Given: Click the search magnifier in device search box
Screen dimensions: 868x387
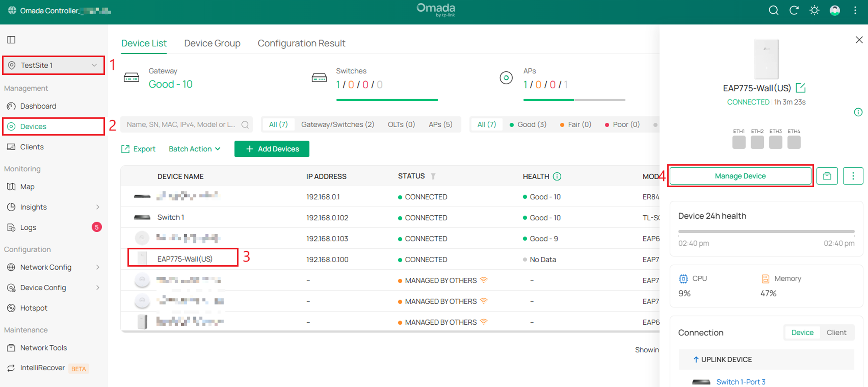Looking at the screenshot, I should click(245, 125).
